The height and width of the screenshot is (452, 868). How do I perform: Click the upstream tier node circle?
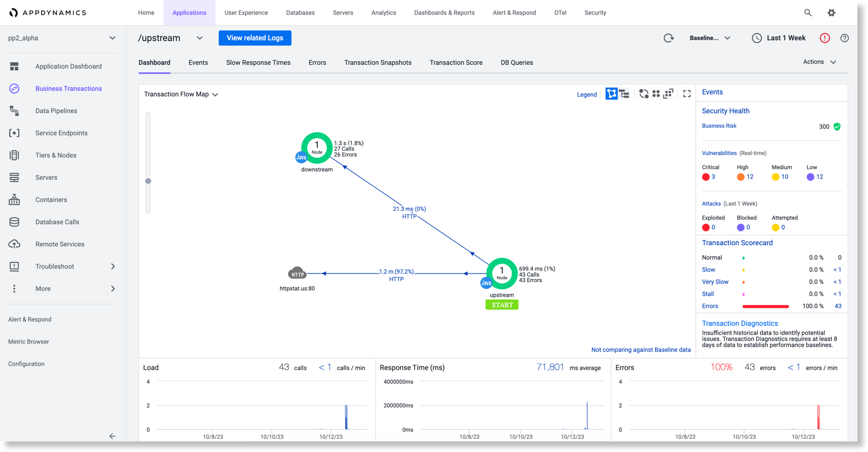[x=501, y=274]
